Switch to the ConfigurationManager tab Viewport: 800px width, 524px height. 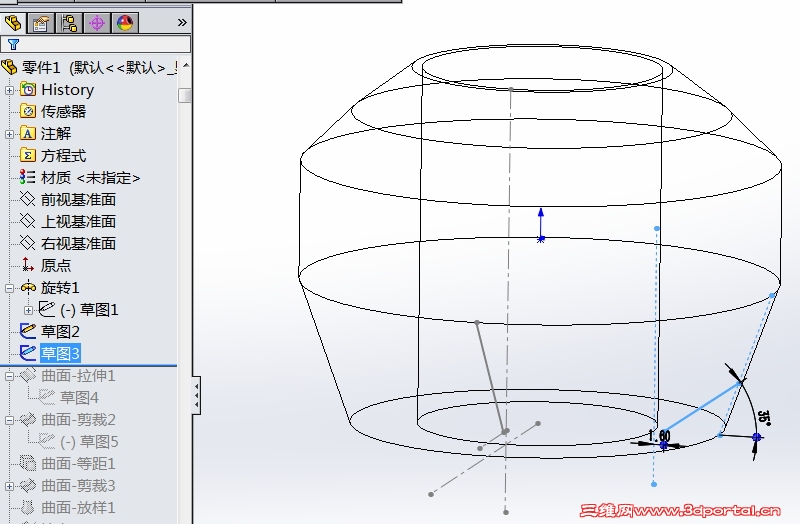68,23
